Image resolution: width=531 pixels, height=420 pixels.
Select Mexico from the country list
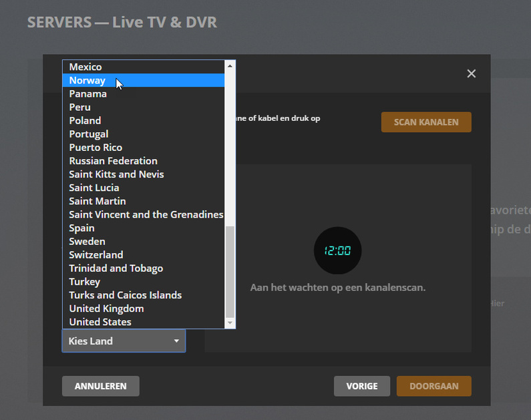(x=144, y=67)
